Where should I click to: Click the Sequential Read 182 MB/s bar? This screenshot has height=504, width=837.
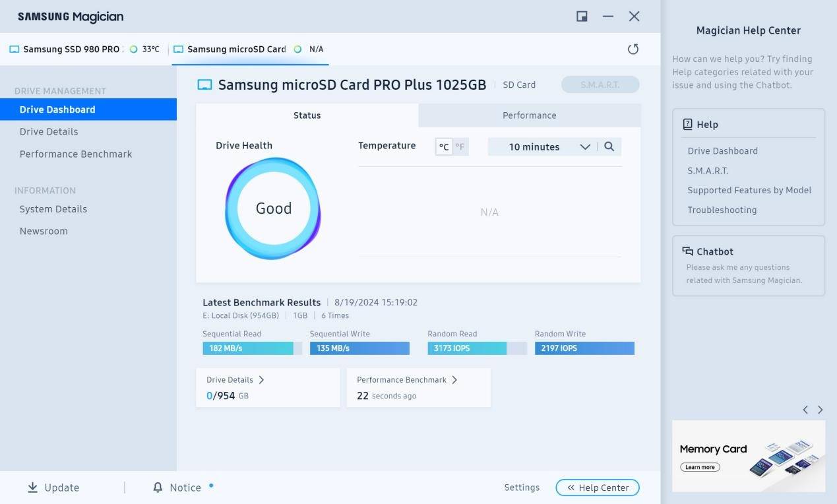coord(252,348)
